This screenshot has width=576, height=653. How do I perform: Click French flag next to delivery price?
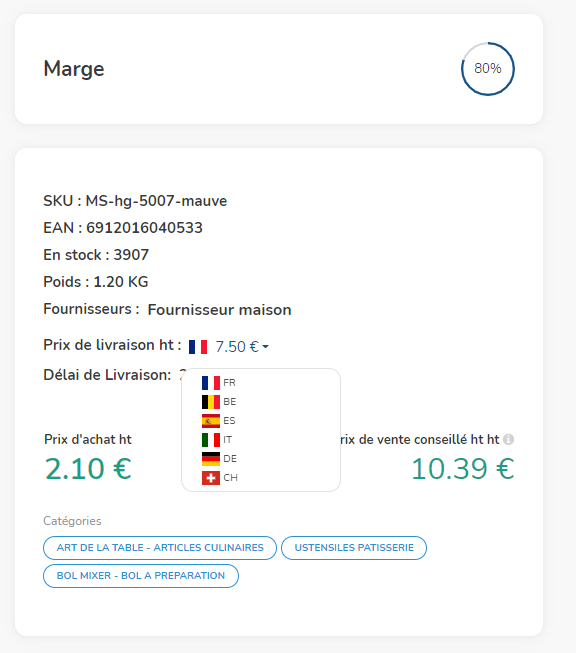(x=198, y=346)
